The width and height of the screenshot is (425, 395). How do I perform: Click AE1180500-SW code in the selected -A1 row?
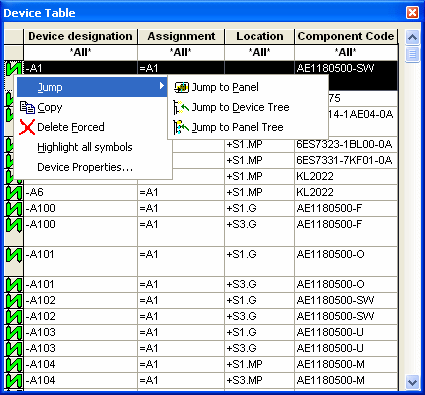tap(335, 69)
